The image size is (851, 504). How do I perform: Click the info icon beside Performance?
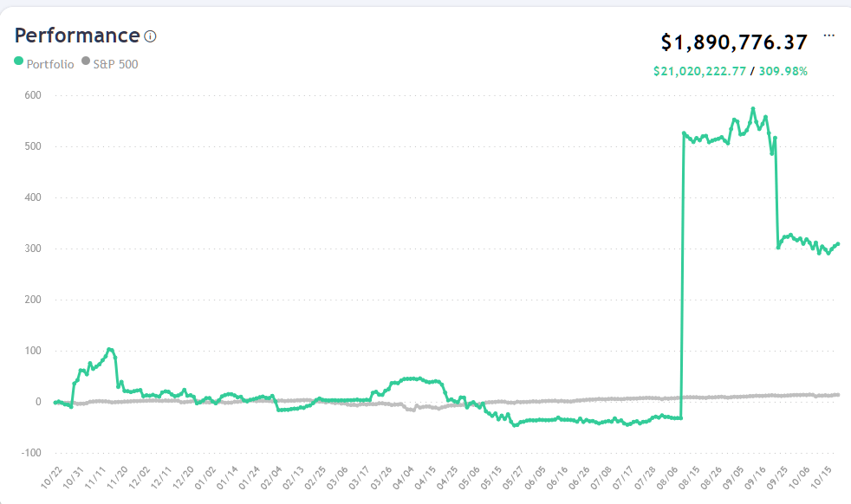pos(150,36)
